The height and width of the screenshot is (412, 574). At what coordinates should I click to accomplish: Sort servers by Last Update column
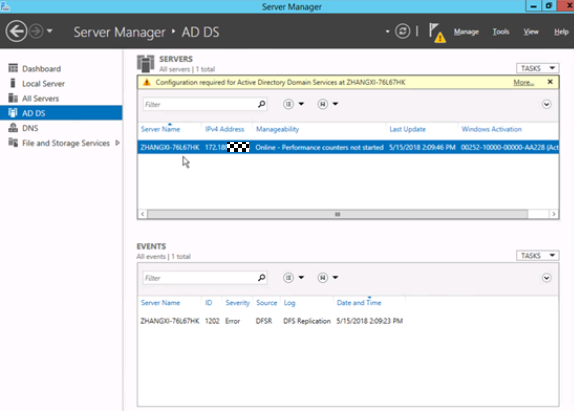pos(407,129)
